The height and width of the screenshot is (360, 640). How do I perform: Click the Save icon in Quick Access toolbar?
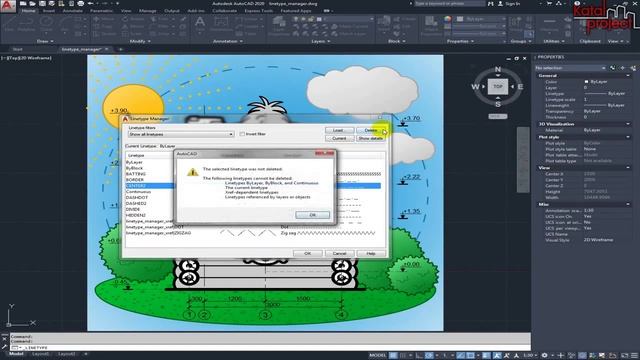pos(42,3)
